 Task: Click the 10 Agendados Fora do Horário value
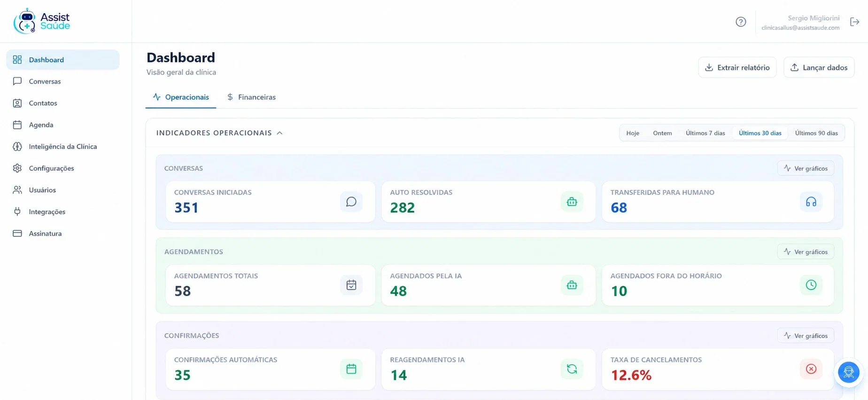pos(619,291)
